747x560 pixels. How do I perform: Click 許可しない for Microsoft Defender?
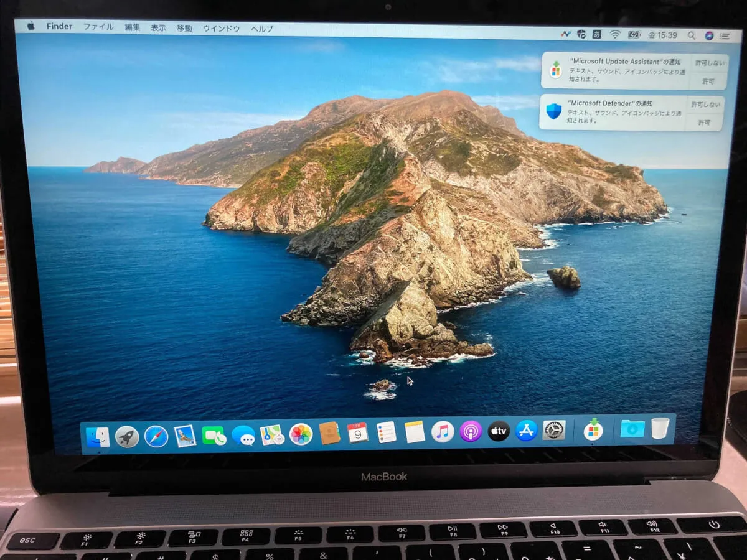click(706, 105)
